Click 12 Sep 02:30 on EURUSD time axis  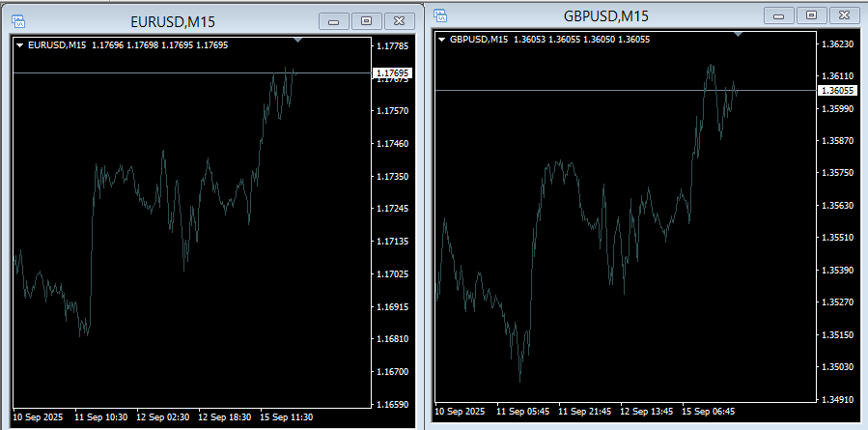coord(163,416)
